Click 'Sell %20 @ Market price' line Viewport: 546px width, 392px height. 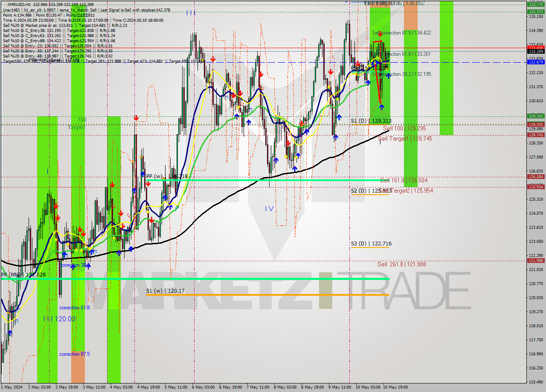tap(64, 25)
